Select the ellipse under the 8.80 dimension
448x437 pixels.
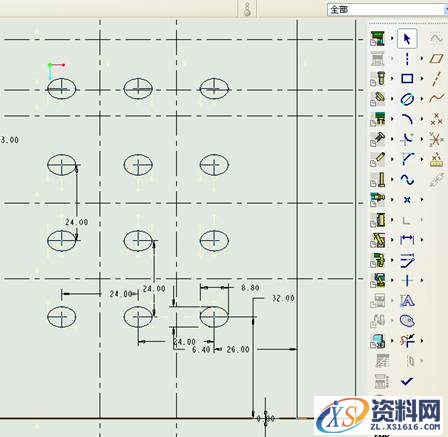[214, 317]
